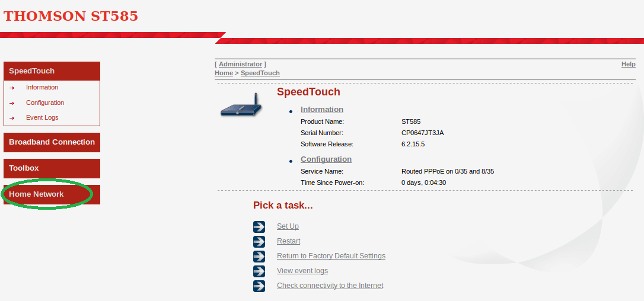Viewport: 644px width, 301px height.
Task: Start the Set Up task
Action: (x=288, y=226)
